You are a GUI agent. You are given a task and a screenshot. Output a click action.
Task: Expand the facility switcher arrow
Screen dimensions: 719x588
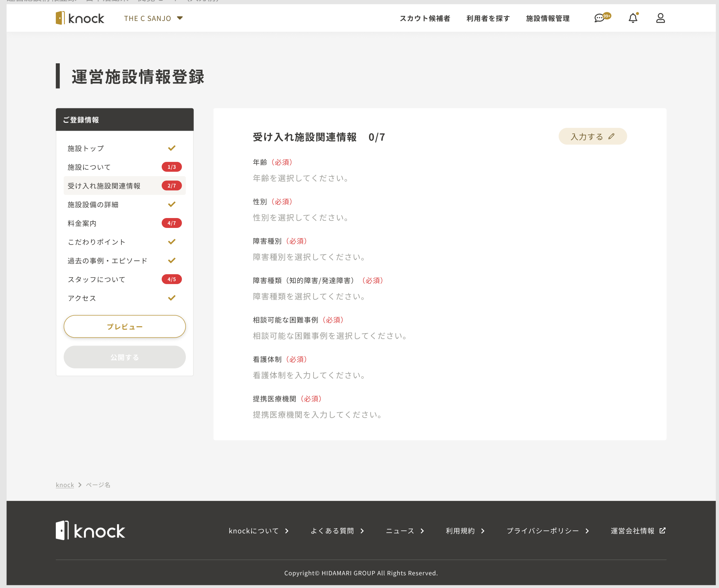180,18
